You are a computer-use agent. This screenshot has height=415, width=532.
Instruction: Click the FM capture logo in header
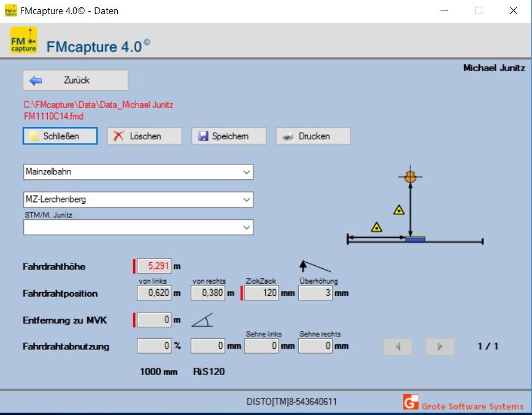pyautogui.click(x=23, y=41)
